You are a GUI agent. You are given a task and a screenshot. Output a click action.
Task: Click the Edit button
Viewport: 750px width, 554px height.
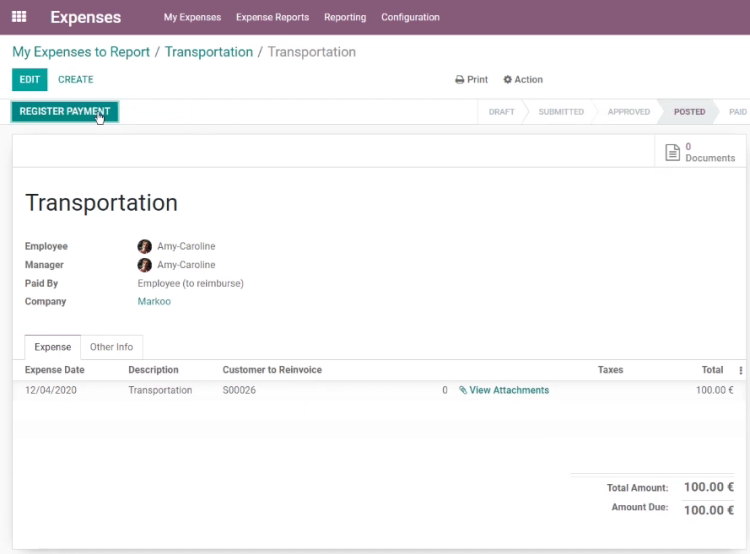(30, 79)
